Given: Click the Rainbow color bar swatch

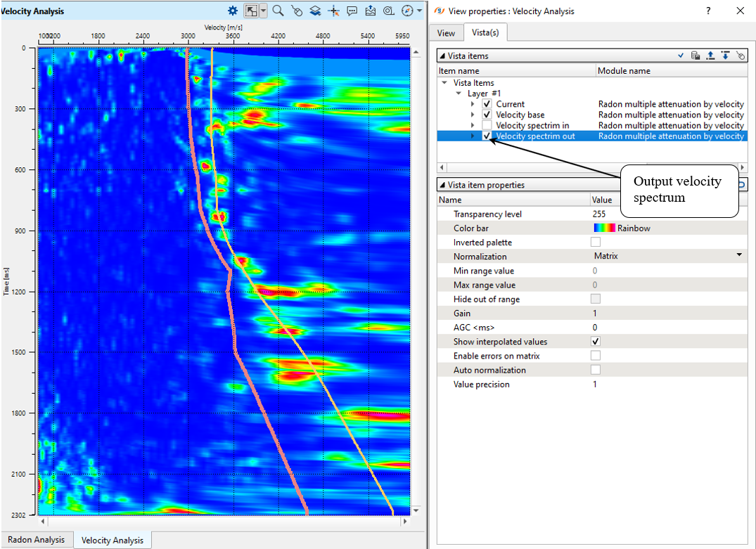Looking at the screenshot, I should pyautogui.click(x=604, y=228).
